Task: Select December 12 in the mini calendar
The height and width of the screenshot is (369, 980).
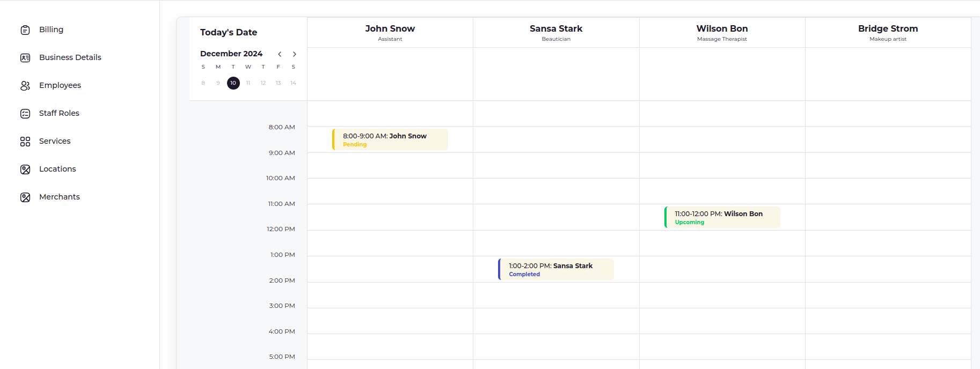Action: pyautogui.click(x=263, y=83)
